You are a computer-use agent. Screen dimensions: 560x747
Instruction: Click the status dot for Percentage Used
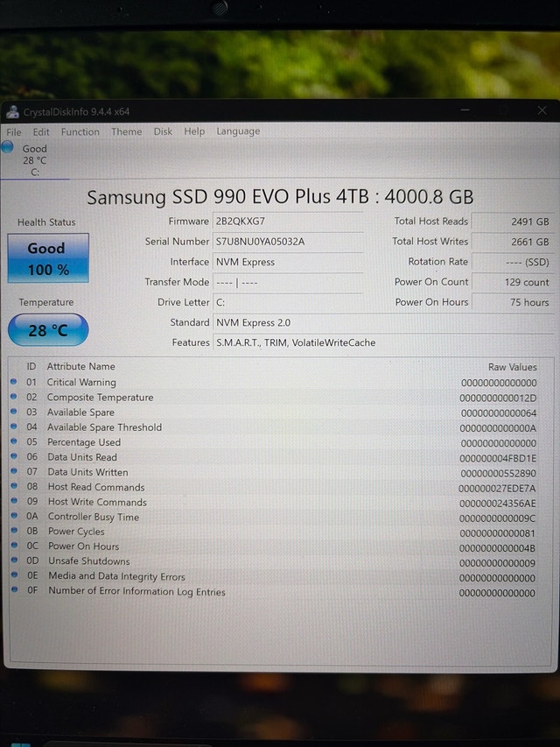pyautogui.click(x=14, y=441)
